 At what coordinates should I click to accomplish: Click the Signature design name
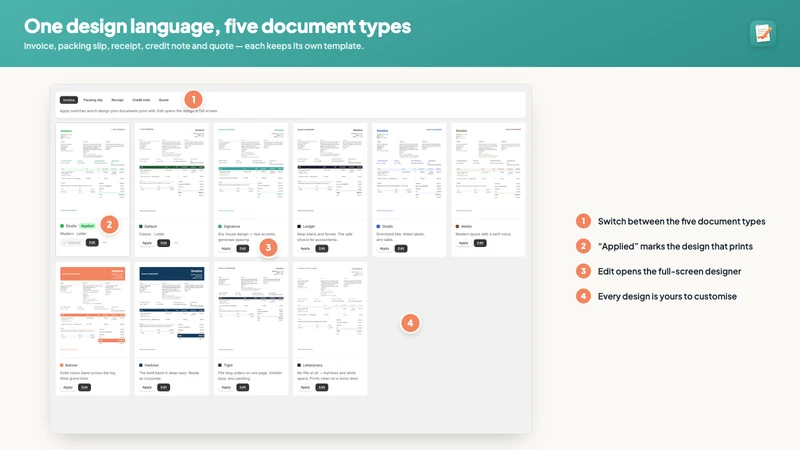point(232,227)
